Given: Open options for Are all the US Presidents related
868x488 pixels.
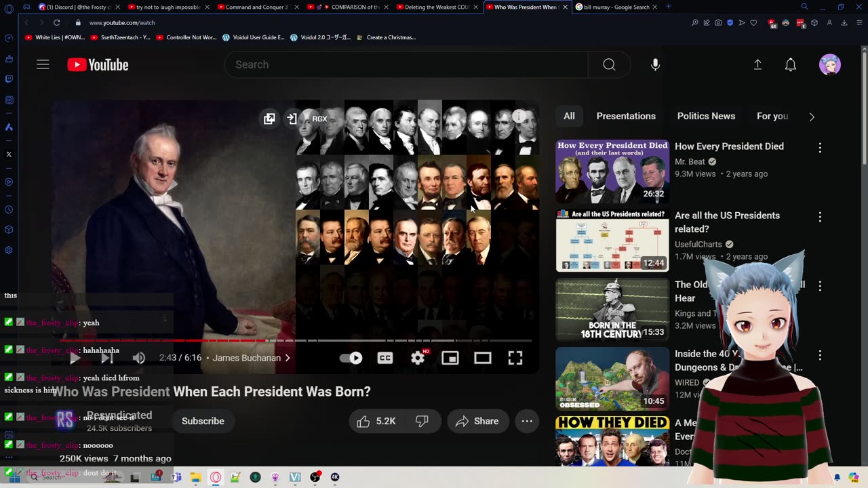Looking at the screenshot, I should tap(820, 217).
